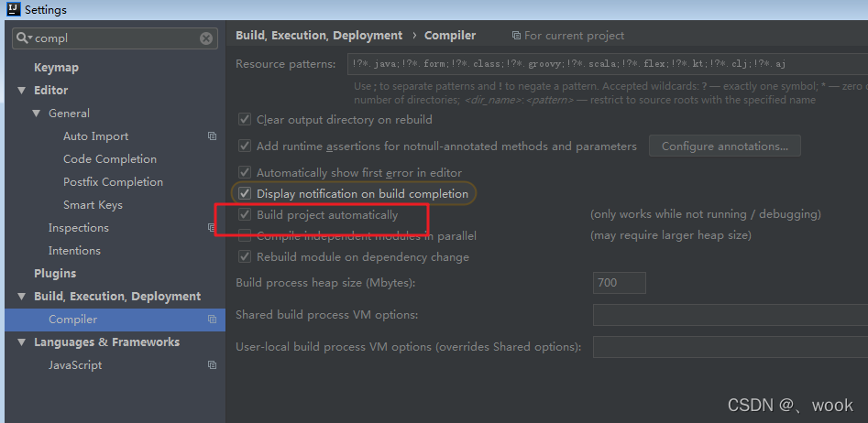Toggle Automatically show first error in editor
This screenshot has width=868, height=423.
(244, 172)
